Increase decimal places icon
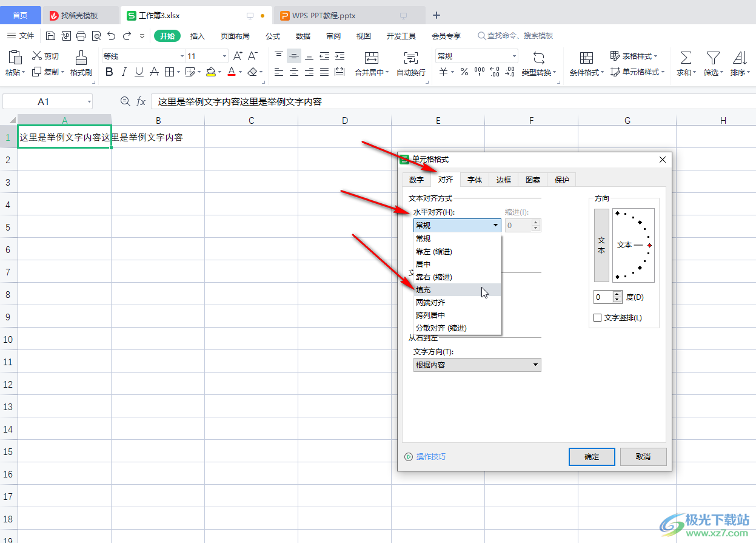The width and height of the screenshot is (756, 543). tap(494, 72)
